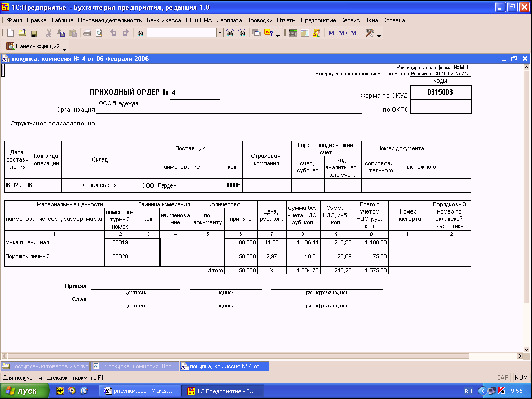532x399 pixels.
Task: Switch to Поступления товаров и услуг window tab
Action: click(45, 366)
